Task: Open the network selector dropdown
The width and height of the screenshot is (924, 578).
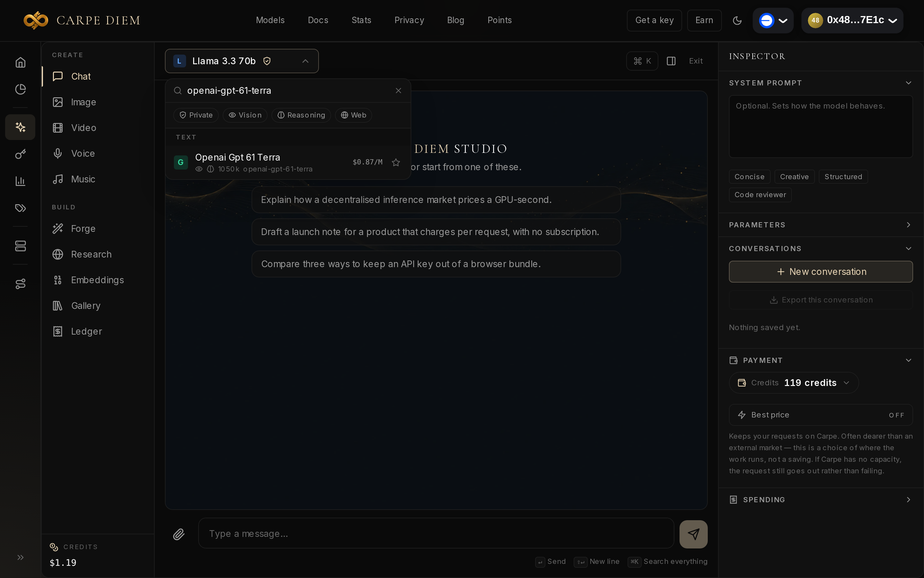Action: (x=773, y=20)
